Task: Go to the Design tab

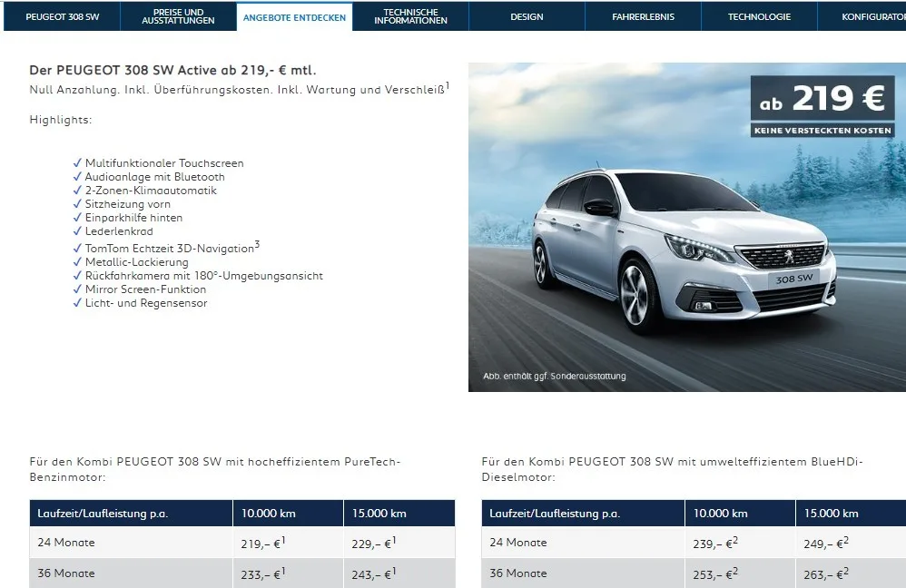Action: tap(527, 16)
